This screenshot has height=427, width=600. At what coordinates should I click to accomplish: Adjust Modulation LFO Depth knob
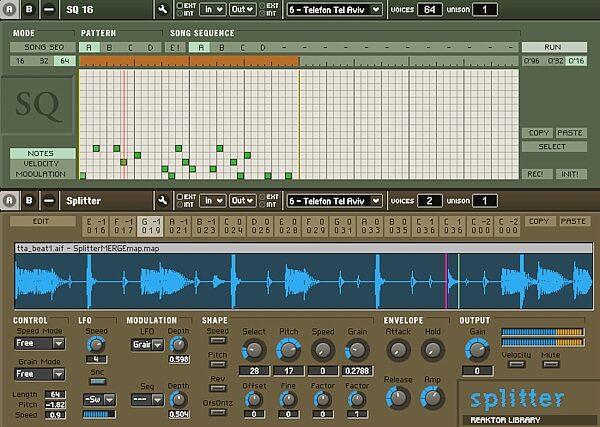point(178,345)
